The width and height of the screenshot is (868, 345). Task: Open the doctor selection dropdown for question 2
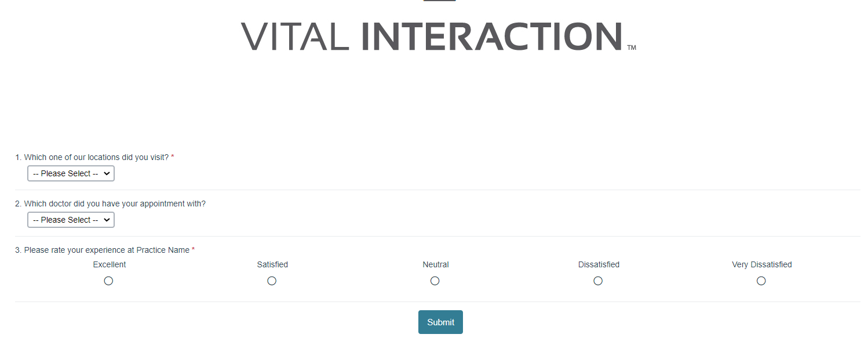coord(71,219)
